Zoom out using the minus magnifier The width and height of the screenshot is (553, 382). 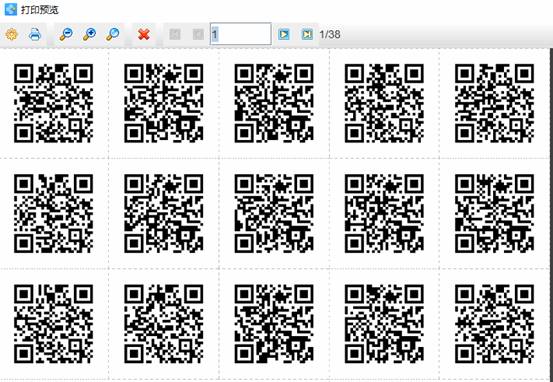(x=66, y=34)
